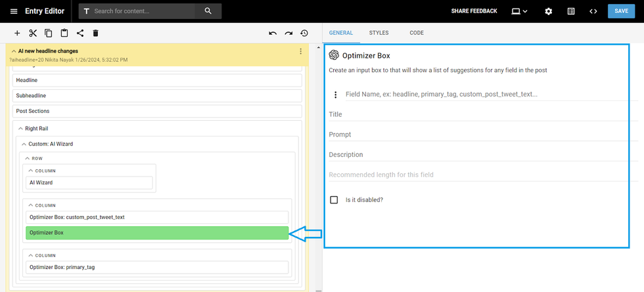Switch to the CODE tab
The height and width of the screenshot is (292, 644).
pyautogui.click(x=417, y=33)
